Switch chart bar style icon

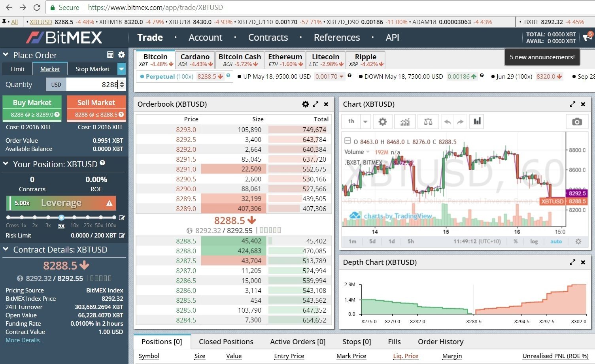[x=477, y=121]
